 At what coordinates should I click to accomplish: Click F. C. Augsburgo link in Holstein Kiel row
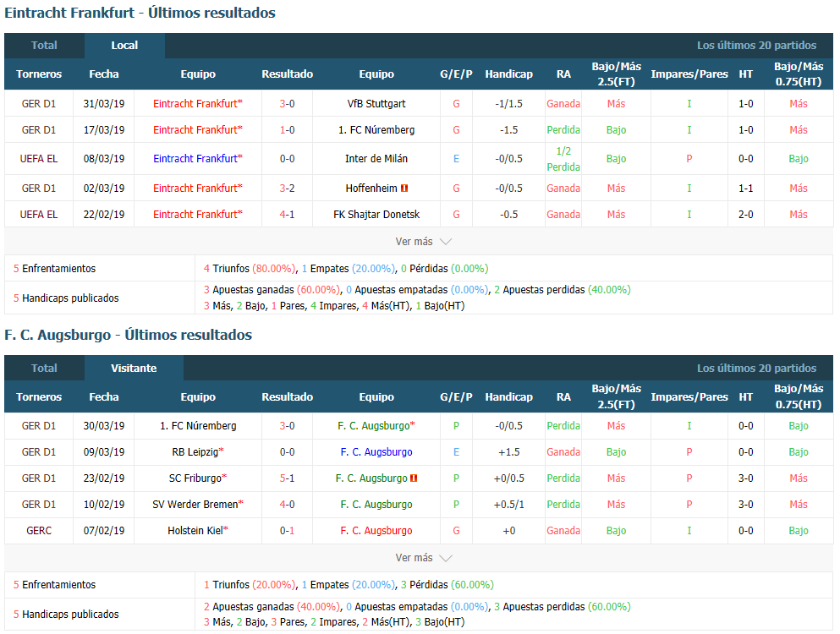376,531
